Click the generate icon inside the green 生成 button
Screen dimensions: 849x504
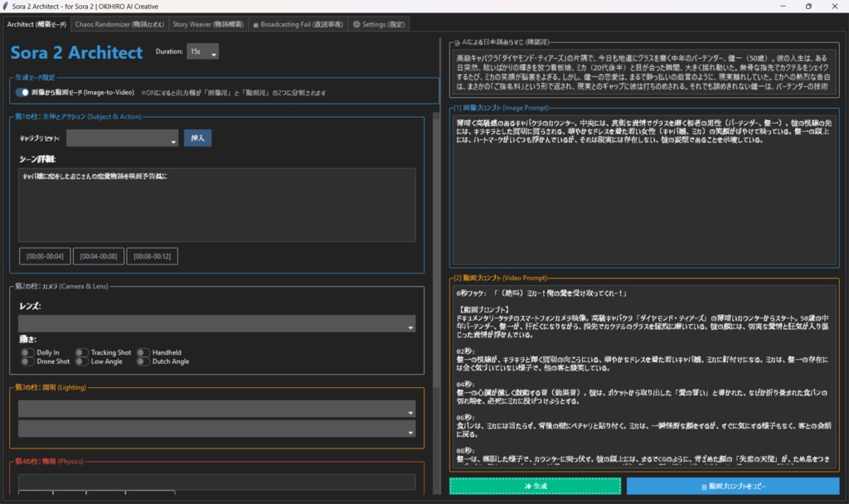[x=528, y=487]
